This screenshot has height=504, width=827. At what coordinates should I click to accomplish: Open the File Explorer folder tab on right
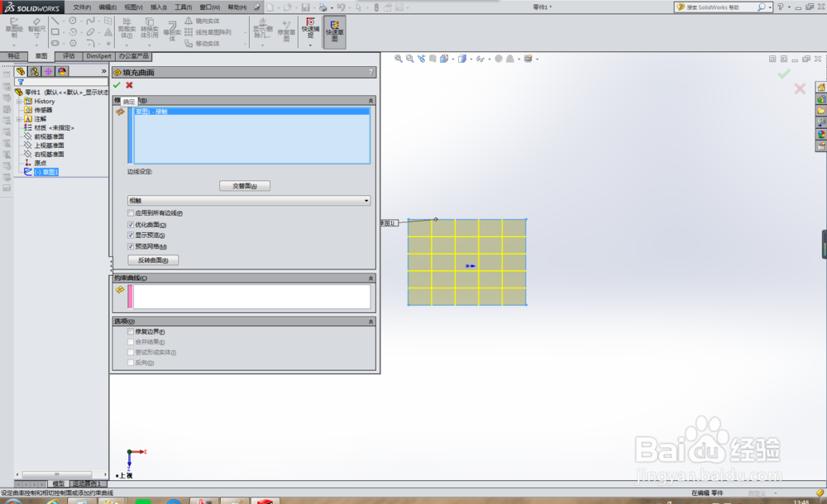821,111
